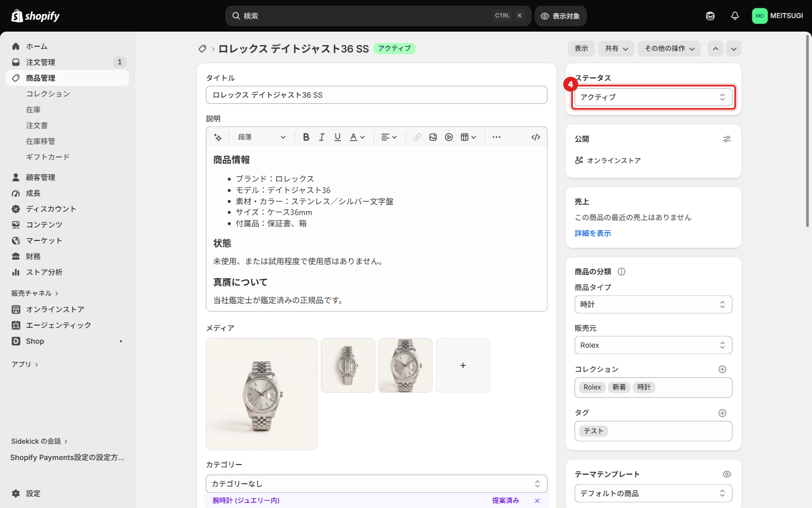The height and width of the screenshot is (508, 812).
Task: Toggle underline formatting in description editor
Action: click(338, 137)
